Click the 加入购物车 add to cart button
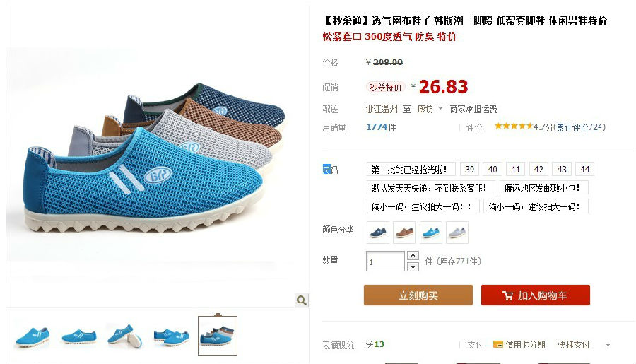The image size is (636, 364). click(536, 295)
